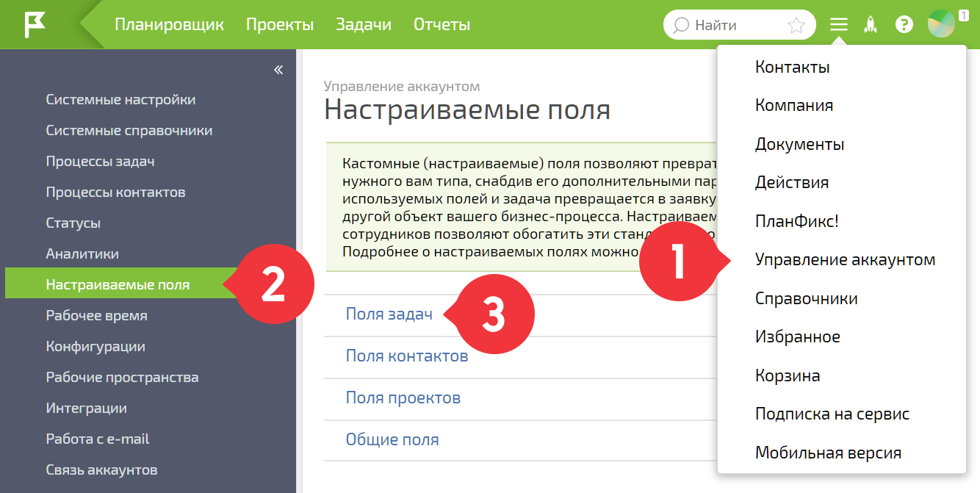Select Аналитики sidebar item
980x493 pixels.
click(x=82, y=253)
